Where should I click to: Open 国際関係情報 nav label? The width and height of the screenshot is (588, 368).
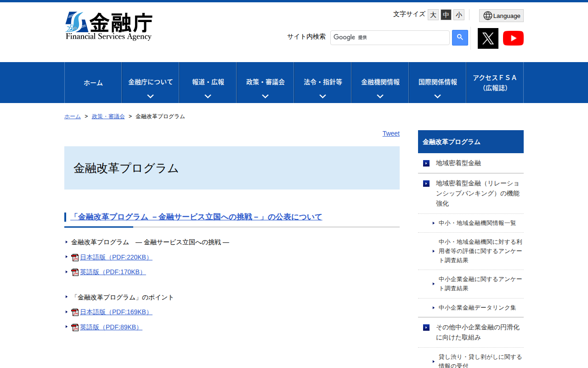tap(437, 82)
